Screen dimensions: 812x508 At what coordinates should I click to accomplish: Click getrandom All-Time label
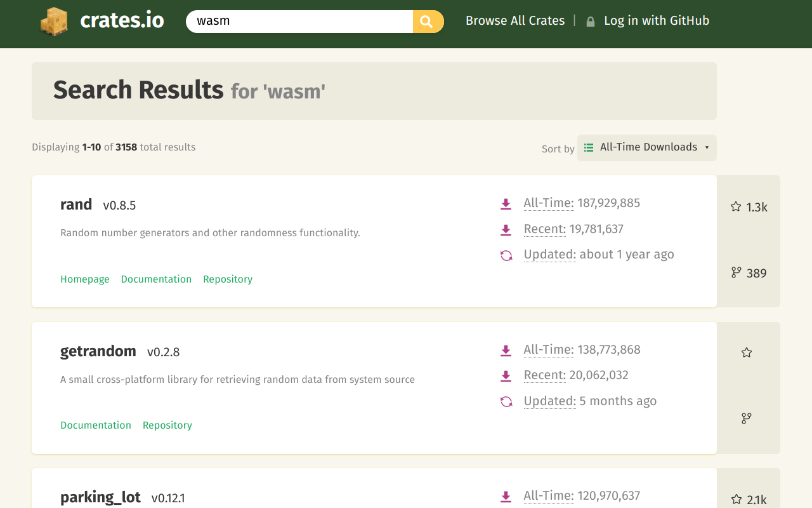(x=549, y=350)
